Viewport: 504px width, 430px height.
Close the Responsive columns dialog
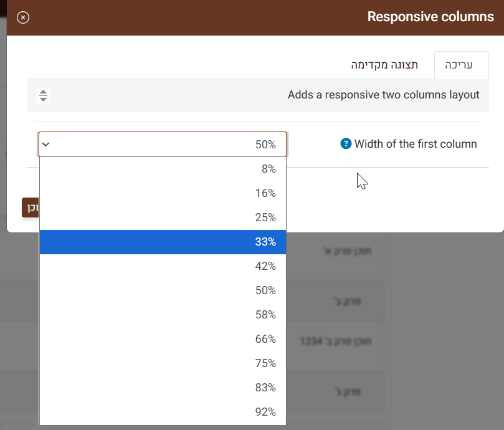coord(23,17)
